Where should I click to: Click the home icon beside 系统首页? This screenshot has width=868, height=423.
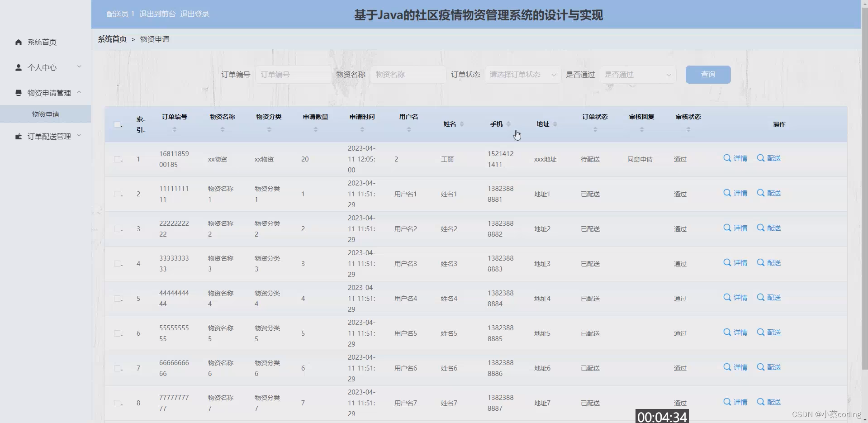pos(19,42)
